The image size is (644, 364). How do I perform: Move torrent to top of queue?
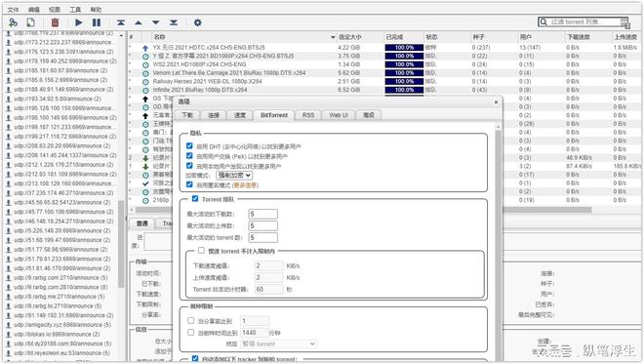click(121, 22)
